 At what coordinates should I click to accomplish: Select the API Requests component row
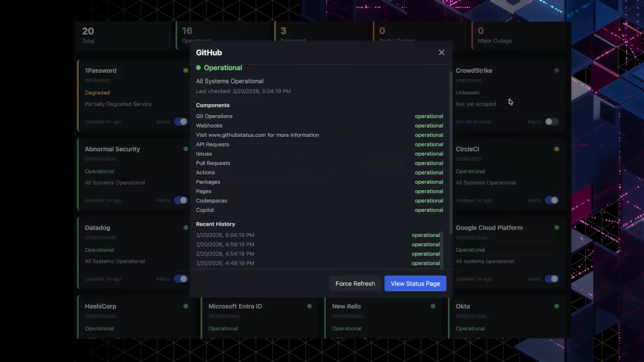tap(320, 144)
